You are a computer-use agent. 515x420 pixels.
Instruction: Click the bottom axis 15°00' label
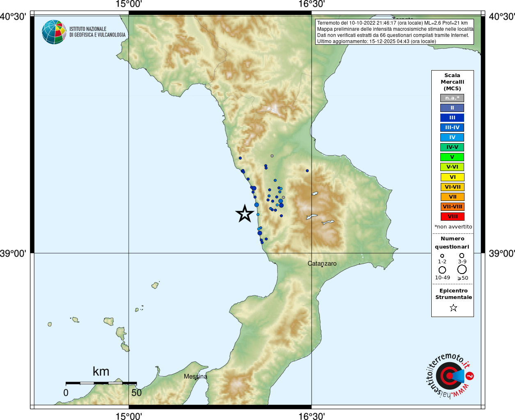click(129, 416)
